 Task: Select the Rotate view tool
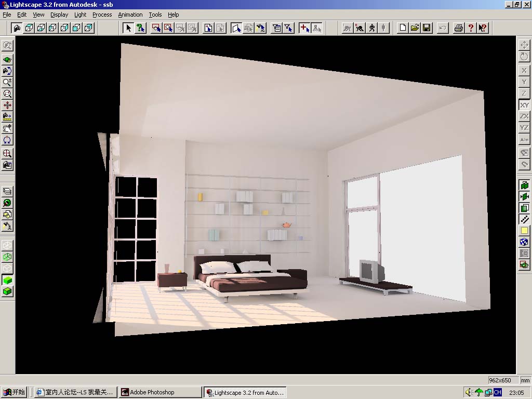point(7,71)
